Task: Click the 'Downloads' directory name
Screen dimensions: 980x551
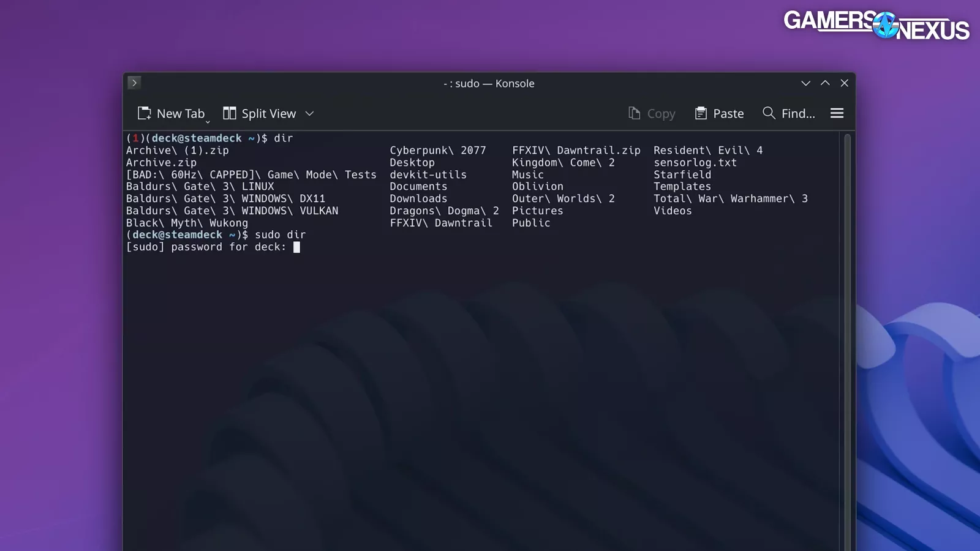Action: pos(418,199)
